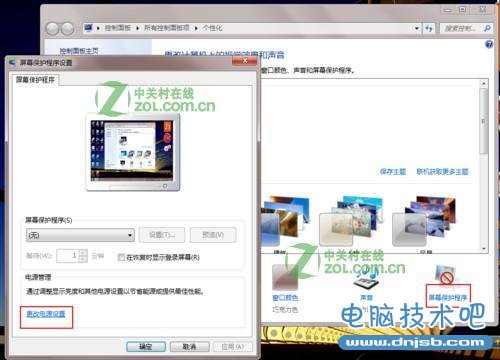
Task: Open the 屏幕保护程序 link in the Personalization window
Action: [x=448, y=297]
